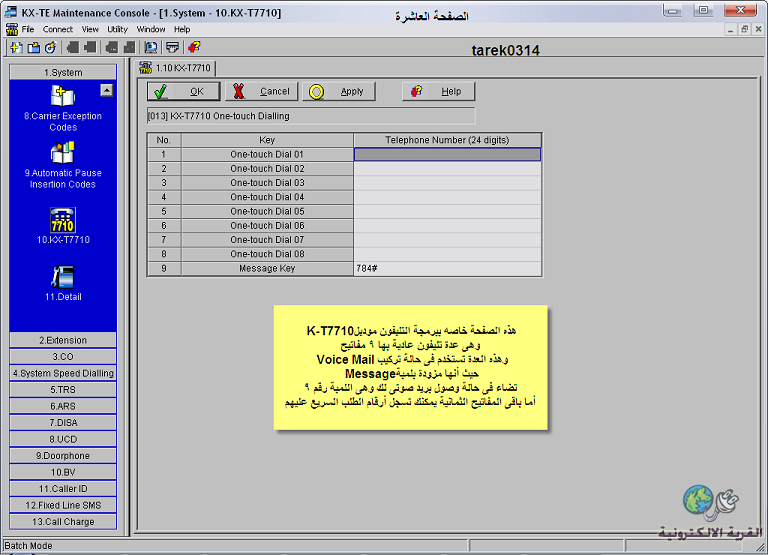Screen dimensions: 768x555
Task: Click telephone number field for One-touch Dial 08
Action: (x=447, y=254)
